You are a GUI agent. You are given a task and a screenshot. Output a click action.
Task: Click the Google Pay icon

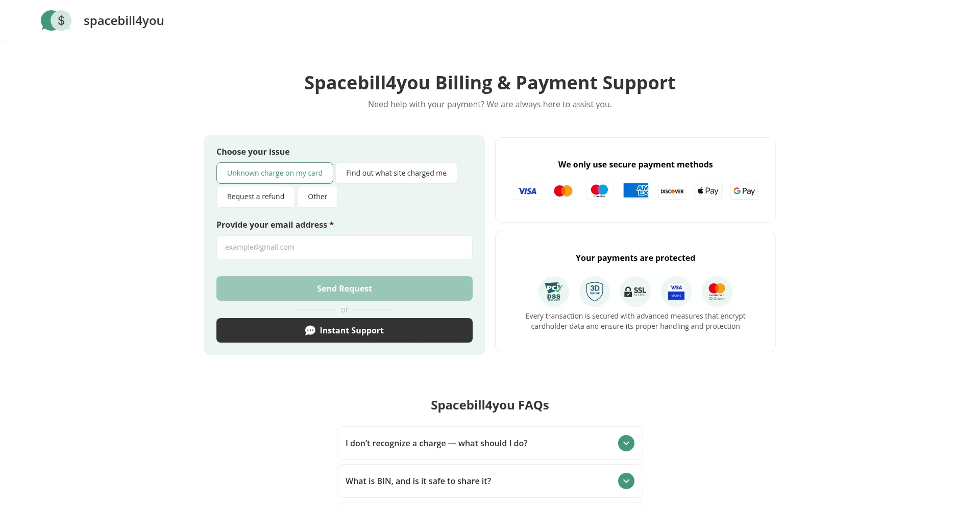coord(744,191)
